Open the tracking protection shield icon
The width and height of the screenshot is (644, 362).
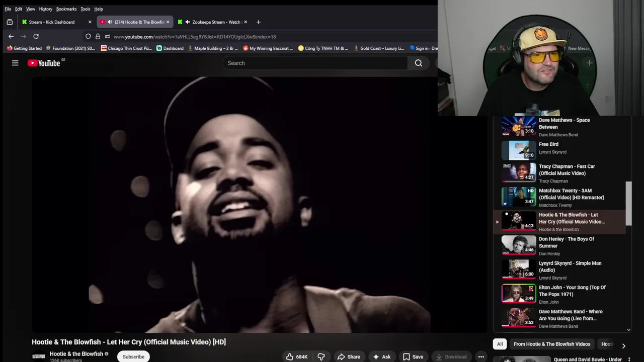point(88,36)
